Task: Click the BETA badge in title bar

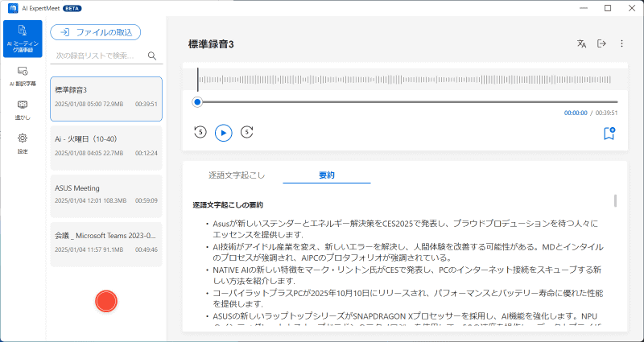Action: coord(72,8)
